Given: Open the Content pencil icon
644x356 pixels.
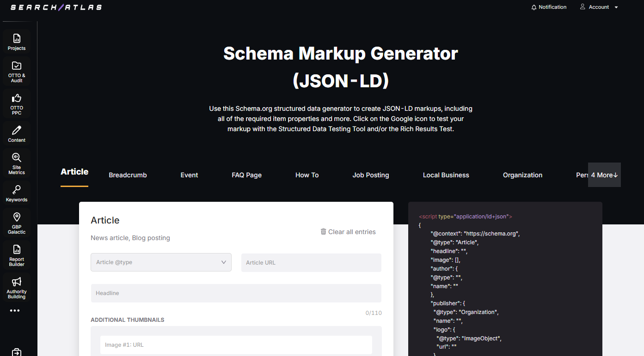Looking at the screenshot, I should coord(17,130).
